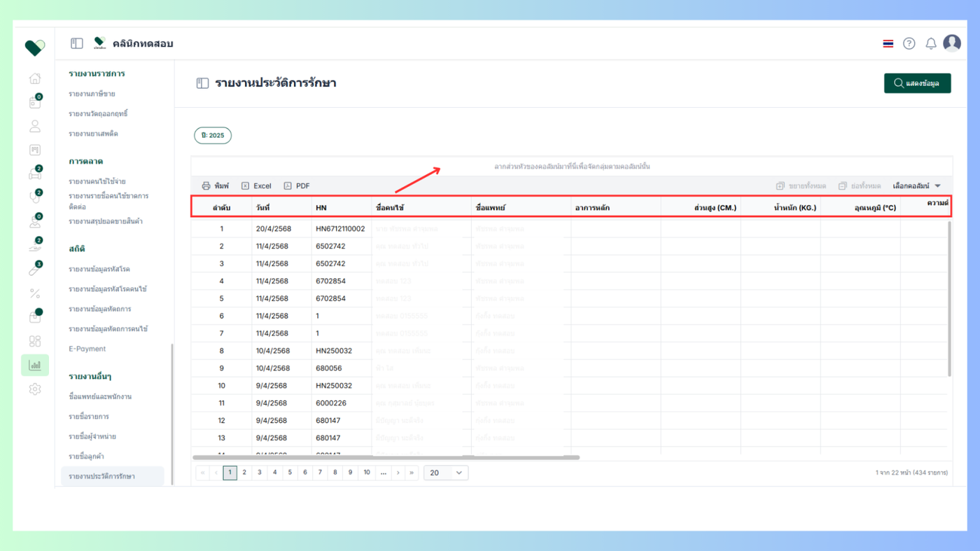Sort by the ชื่อคนไข้ column header
The image size is (980, 551).
(x=421, y=208)
